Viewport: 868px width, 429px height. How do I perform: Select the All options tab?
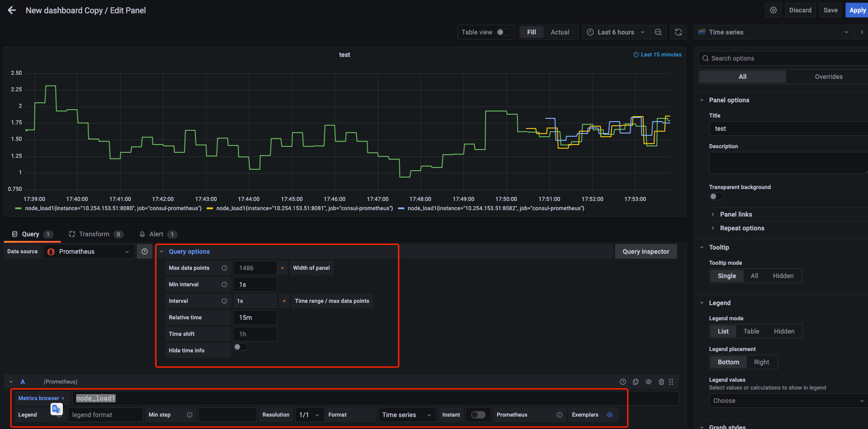click(742, 77)
